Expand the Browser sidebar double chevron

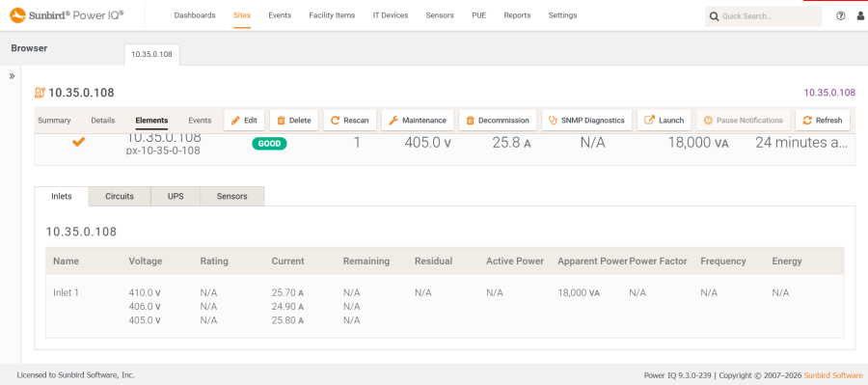(x=12, y=76)
